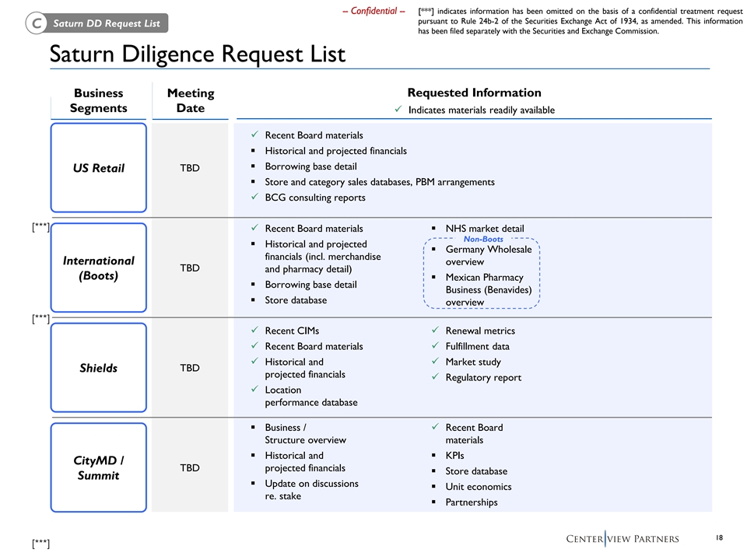Image resolution: width=747 pixels, height=560 pixels.
Task: Click NHS market detail item
Action: pyautogui.click(x=485, y=228)
